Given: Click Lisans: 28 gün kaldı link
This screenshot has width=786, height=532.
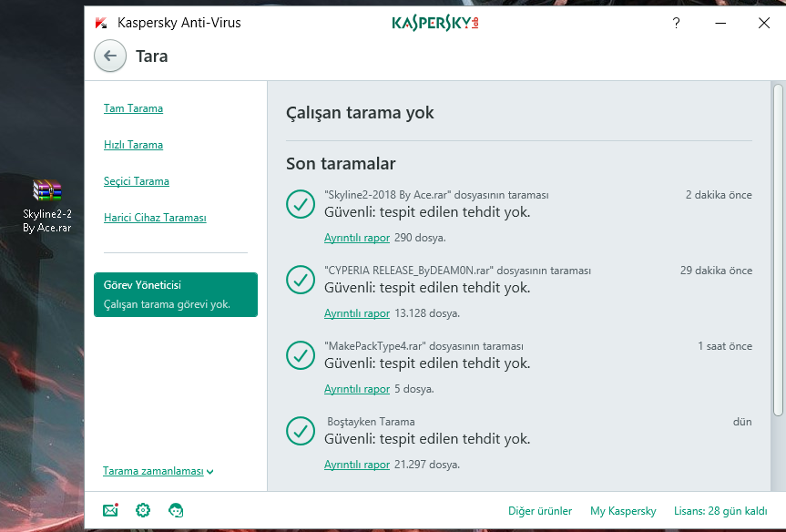Looking at the screenshot, I should point(720,511).
